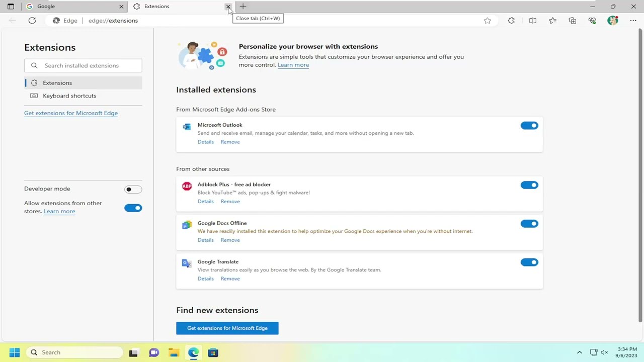Open Keyboard shortcuts in the sidebar
Viewport: 644px width, 362px height.
click(84, 96)
